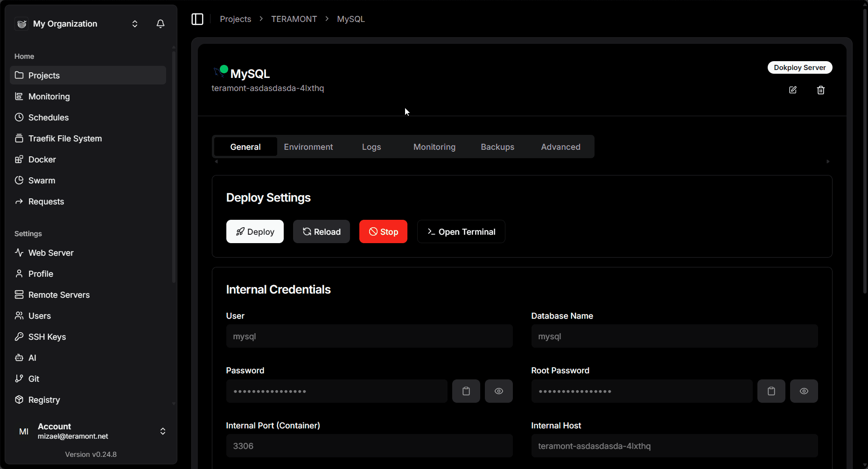Click the Deploy button
This screenshot has width=868, height=469.
pos(255,231)
